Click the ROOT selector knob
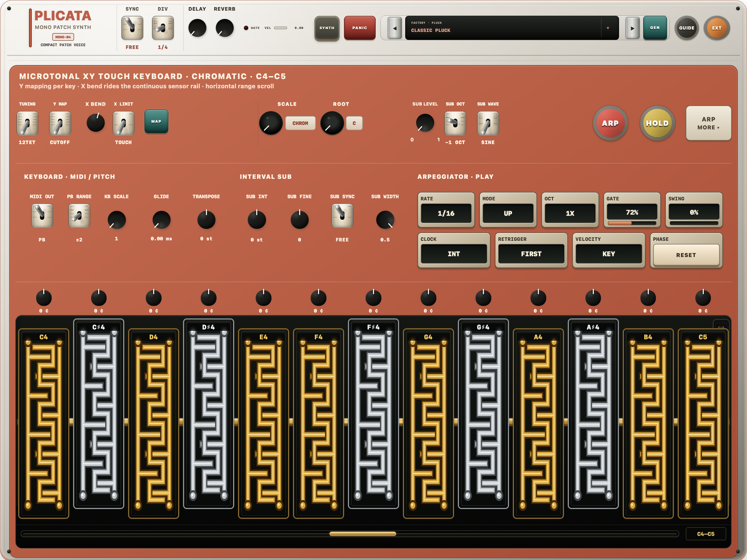Image resolution: width=747 pixels, height=560 pixels. (x=332, y=123)
